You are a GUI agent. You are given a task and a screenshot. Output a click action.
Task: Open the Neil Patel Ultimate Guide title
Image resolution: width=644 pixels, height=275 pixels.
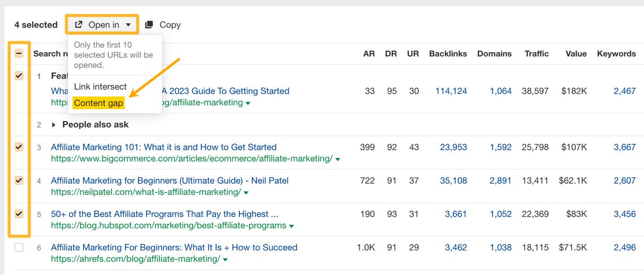point(170,180)
